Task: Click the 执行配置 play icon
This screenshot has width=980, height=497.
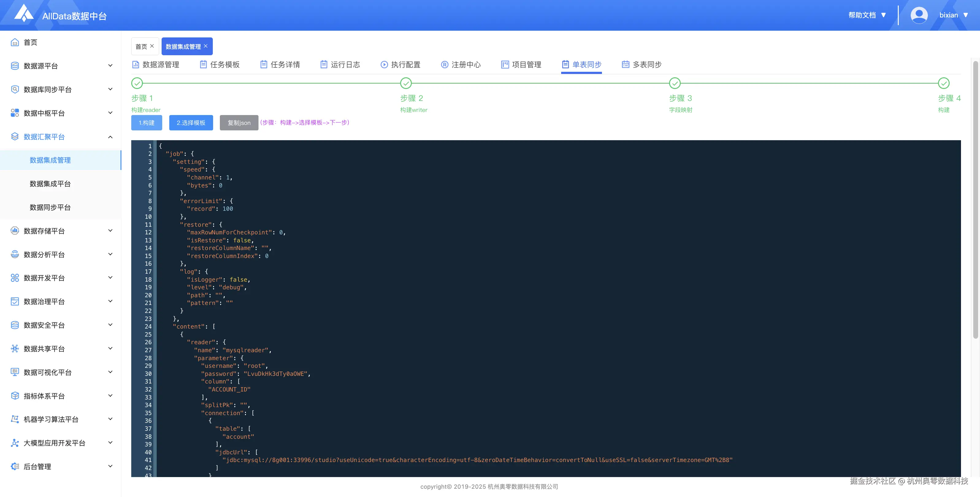Action: click(384, 65)
